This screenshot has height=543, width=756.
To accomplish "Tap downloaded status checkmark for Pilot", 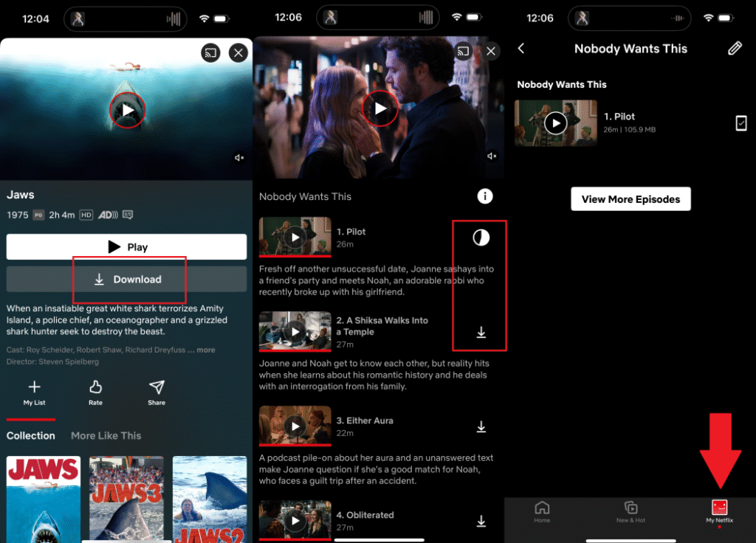I will pos(741,123).
